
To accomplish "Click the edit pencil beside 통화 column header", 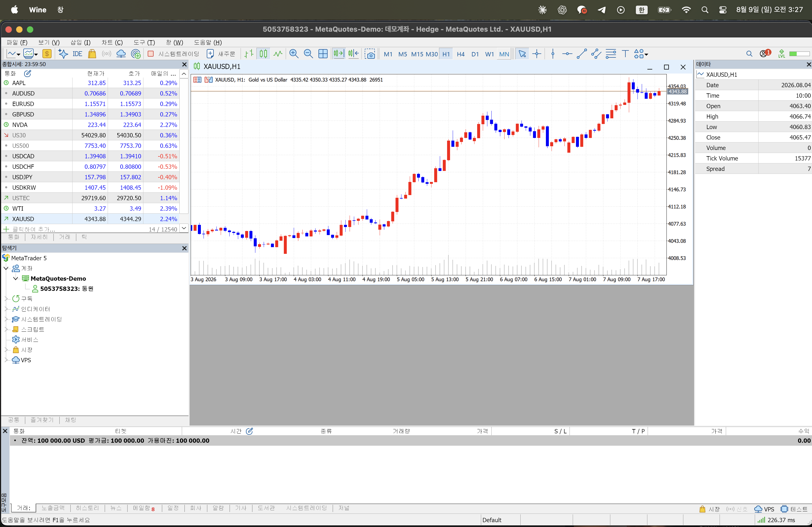I will (28, 73).
